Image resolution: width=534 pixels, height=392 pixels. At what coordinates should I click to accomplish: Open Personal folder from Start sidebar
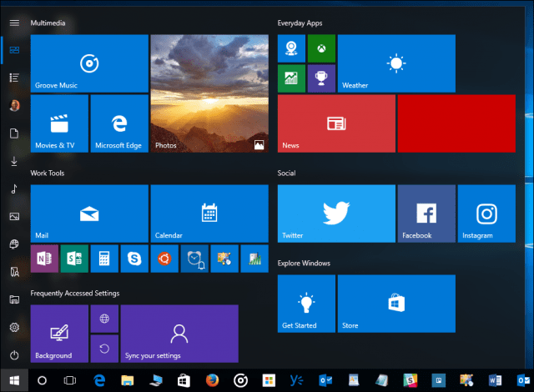tap(14, 272)
